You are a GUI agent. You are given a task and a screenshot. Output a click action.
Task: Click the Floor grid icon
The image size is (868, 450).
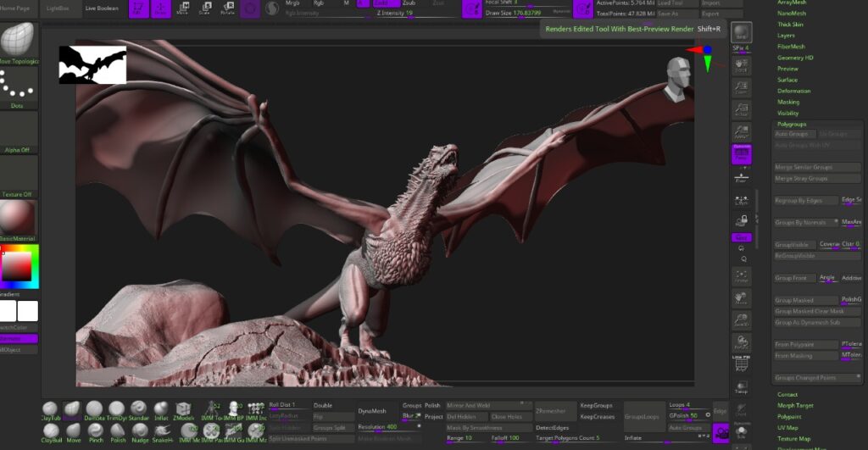click(x=741, y=178)
